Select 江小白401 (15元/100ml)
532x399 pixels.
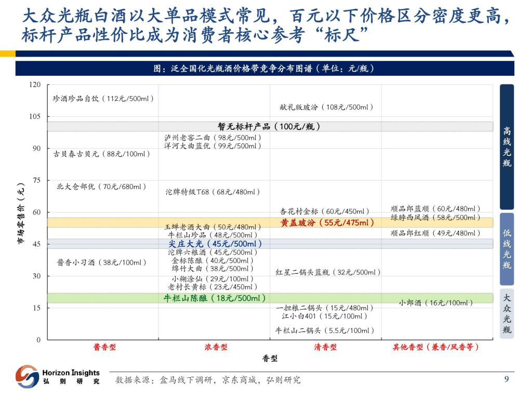pos(325,316)
